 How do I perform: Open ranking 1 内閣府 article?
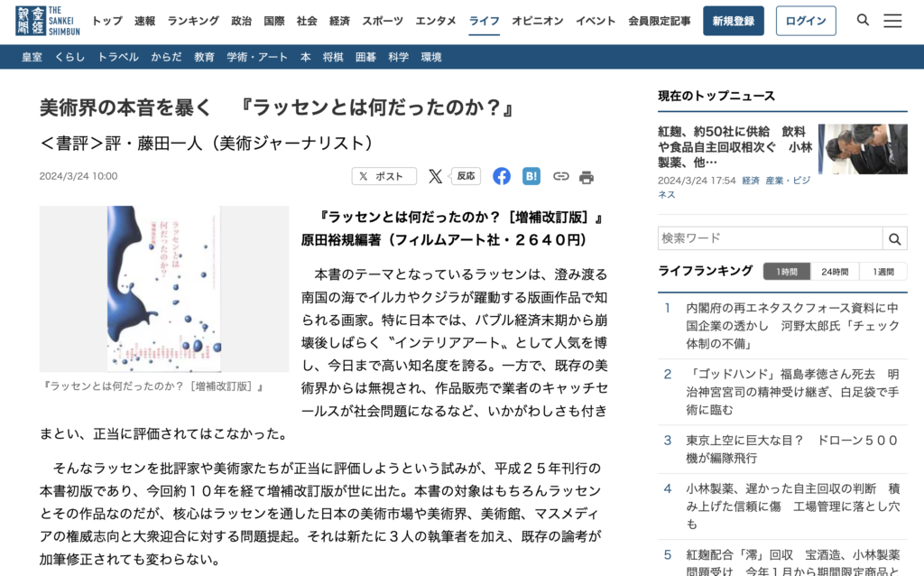click(x=792, y=325)
